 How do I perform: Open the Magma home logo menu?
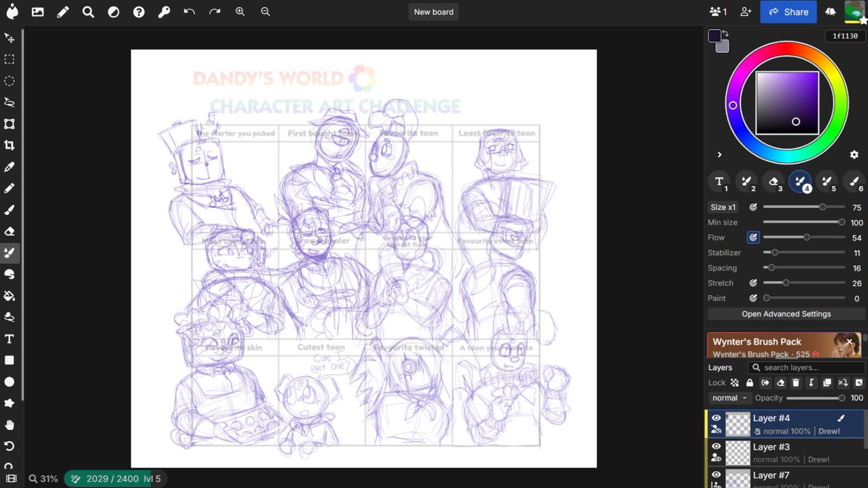[x=12, y=12]
